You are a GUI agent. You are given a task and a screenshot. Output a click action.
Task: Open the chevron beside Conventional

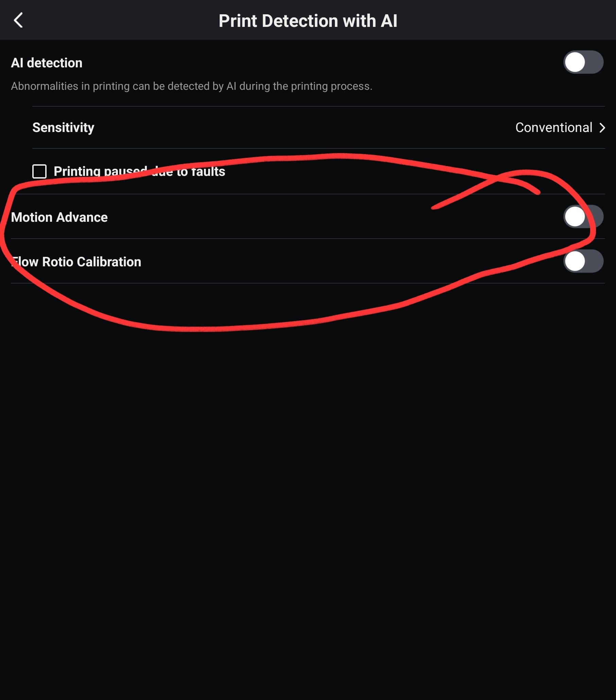[602, 128]
